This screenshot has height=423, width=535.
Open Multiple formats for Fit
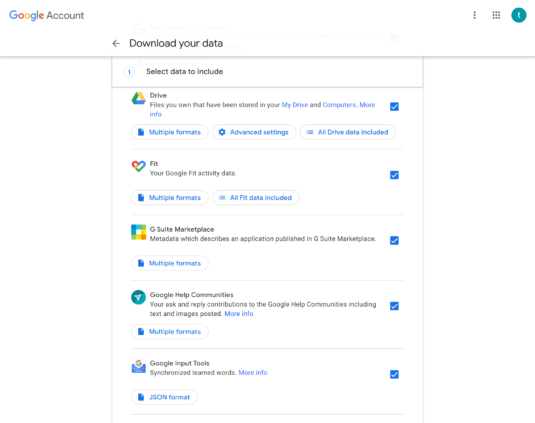pyautogui.click(x=170, y=198)
